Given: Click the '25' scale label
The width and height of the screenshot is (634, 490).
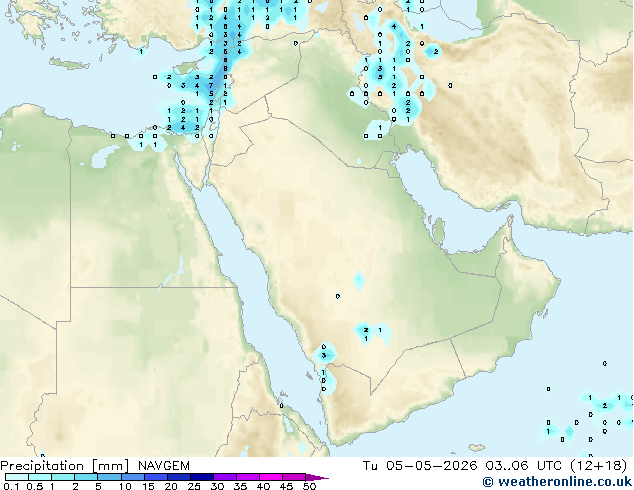Looking at the screenshot, I should pos(194,486).
